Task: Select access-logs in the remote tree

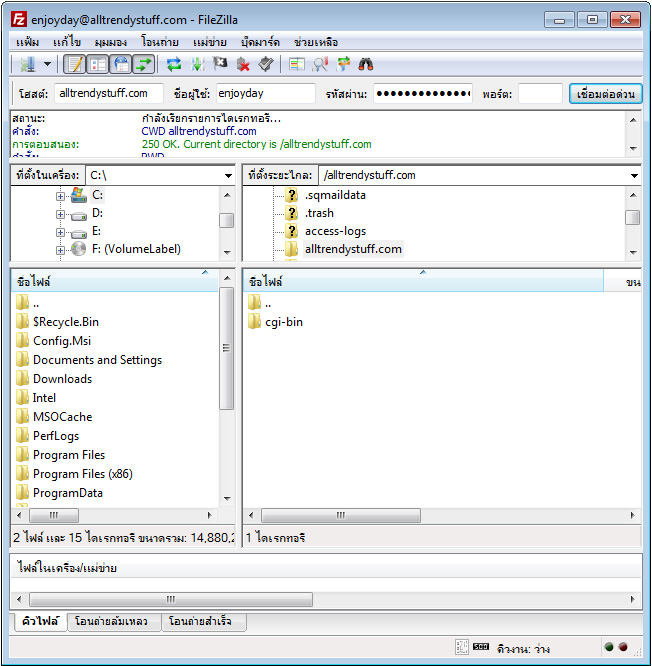Action: click(335, 231)
